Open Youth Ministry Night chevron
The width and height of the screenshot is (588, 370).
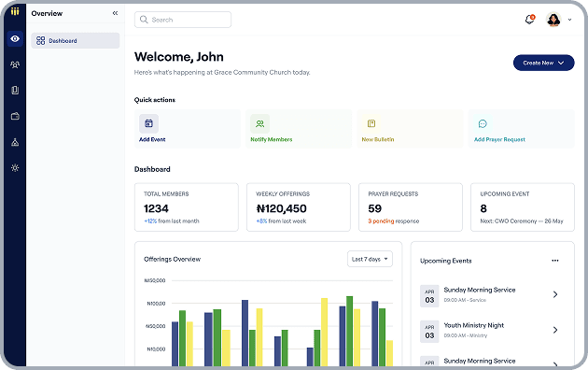point(555,330)
